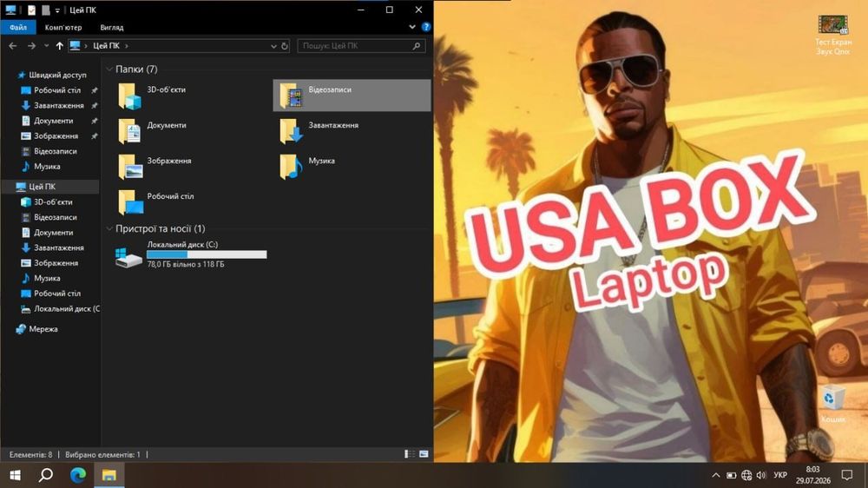Click the Цей ПК address bar breadcrumb
The width and height of the screenshot is (868, 488).
(x=106, y=46)
